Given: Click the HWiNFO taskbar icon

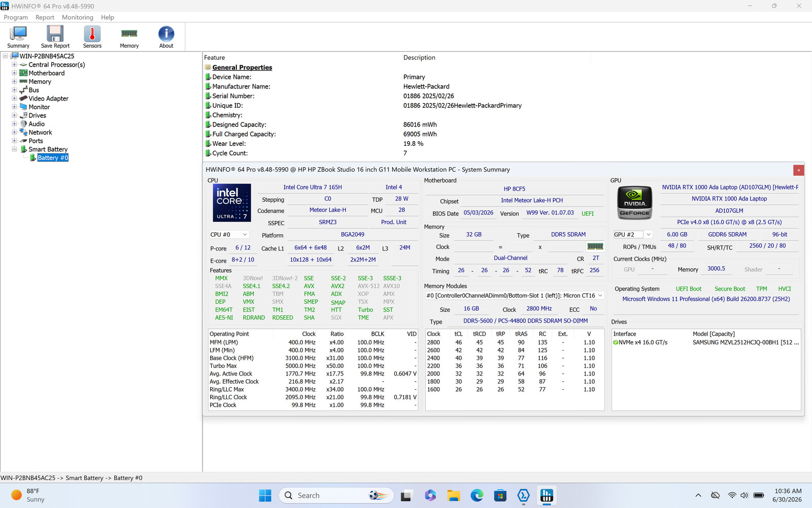Looking at the screenshot, I should 547,495.
